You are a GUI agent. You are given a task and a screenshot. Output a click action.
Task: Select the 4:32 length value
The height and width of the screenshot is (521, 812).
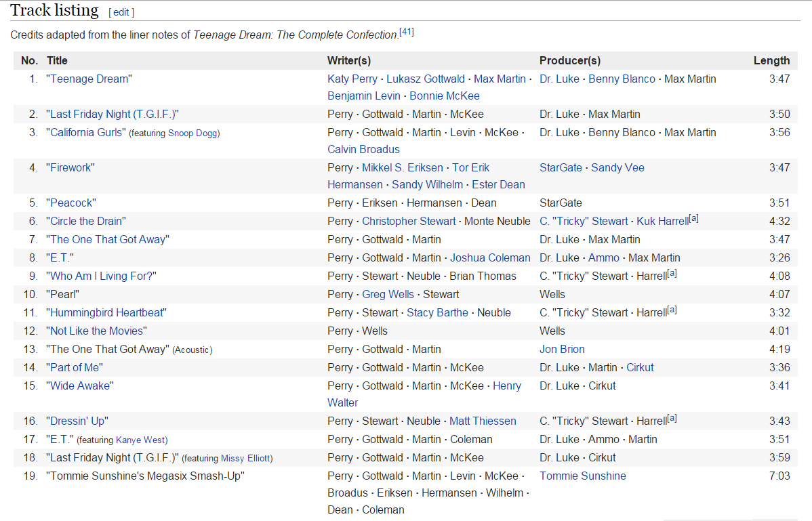(779, 221)
